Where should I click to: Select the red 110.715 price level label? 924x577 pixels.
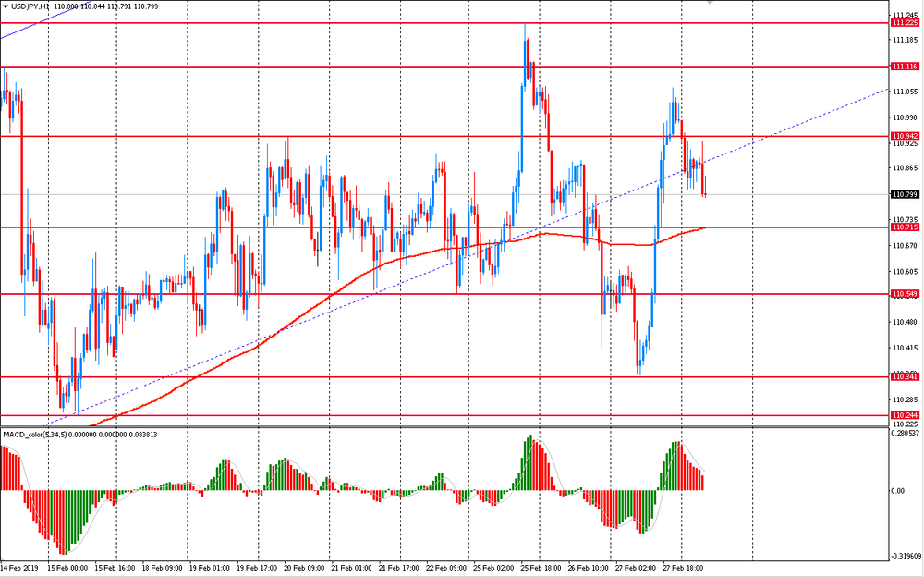[905, 227]
